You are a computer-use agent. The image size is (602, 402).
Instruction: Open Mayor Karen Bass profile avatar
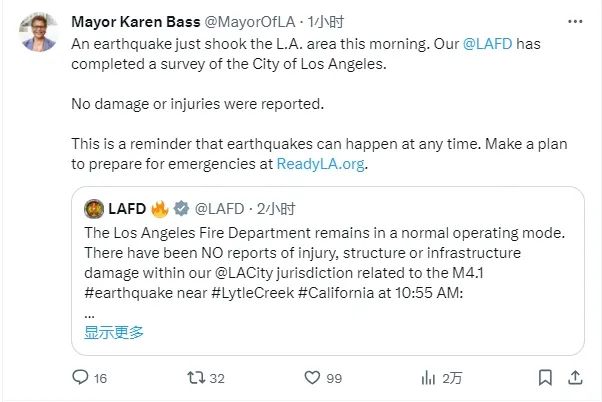[x=38, y=36]
